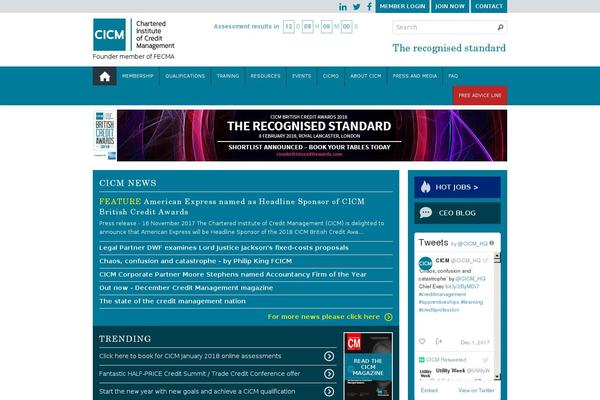Image resolution: width=600 pixels, height=400 pixels.
Task: Click the speech bubble icon by CEO Blog
Action: pos(426,212)
